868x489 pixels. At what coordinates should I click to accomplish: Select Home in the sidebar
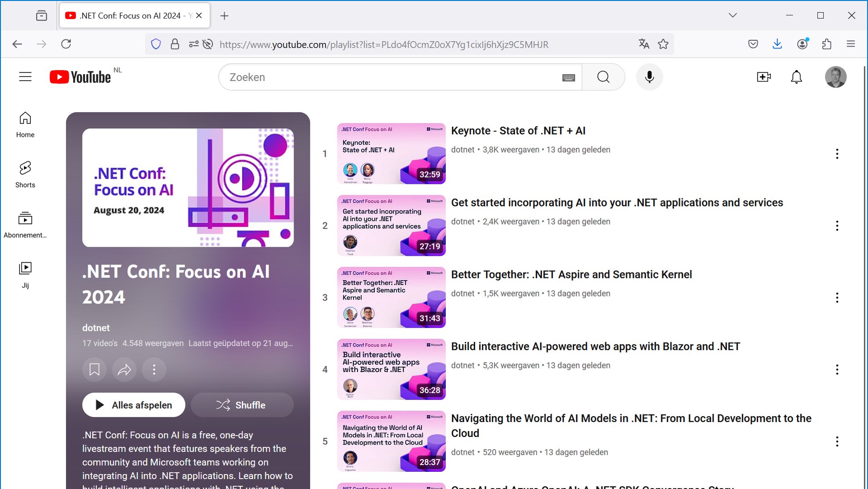click(25, 125)
